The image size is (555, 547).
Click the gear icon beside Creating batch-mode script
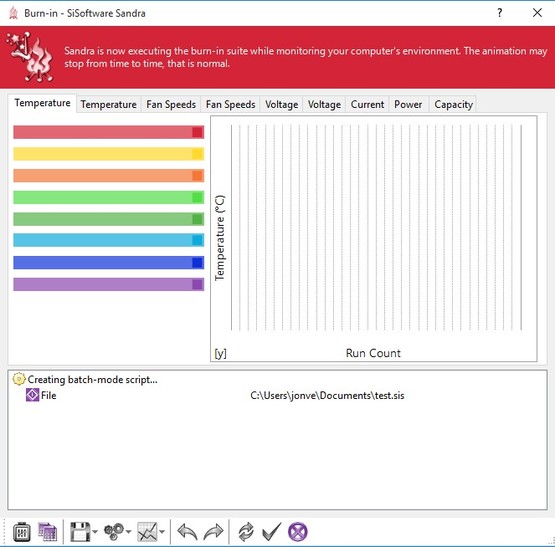pos(19,379)
